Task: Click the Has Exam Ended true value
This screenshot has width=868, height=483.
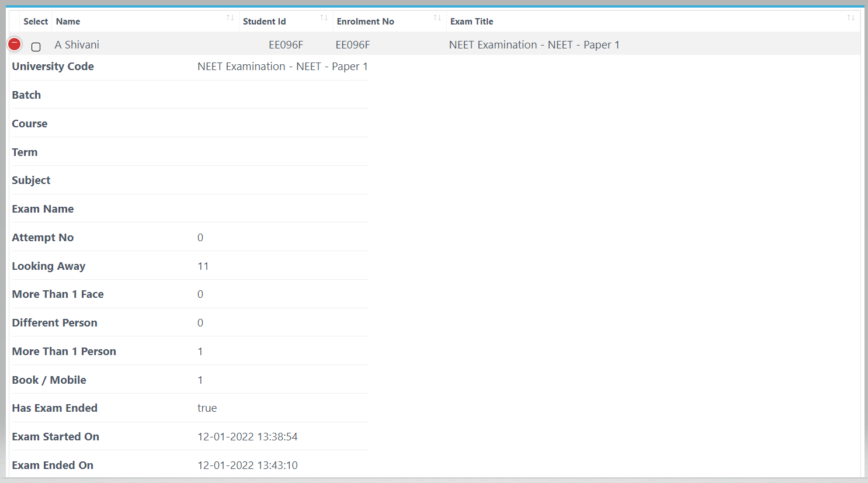Action: (x=207, y=408)
